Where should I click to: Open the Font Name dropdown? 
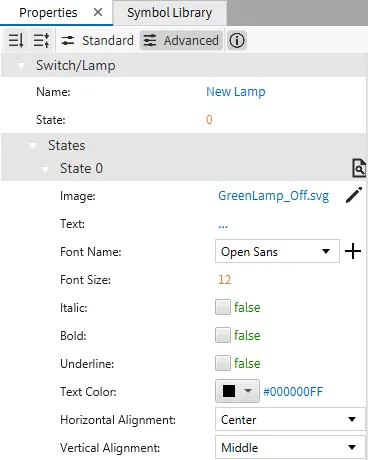[277, 251]
